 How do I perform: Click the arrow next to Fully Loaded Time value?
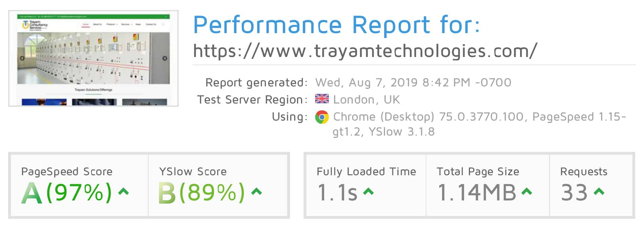(368, 192)
